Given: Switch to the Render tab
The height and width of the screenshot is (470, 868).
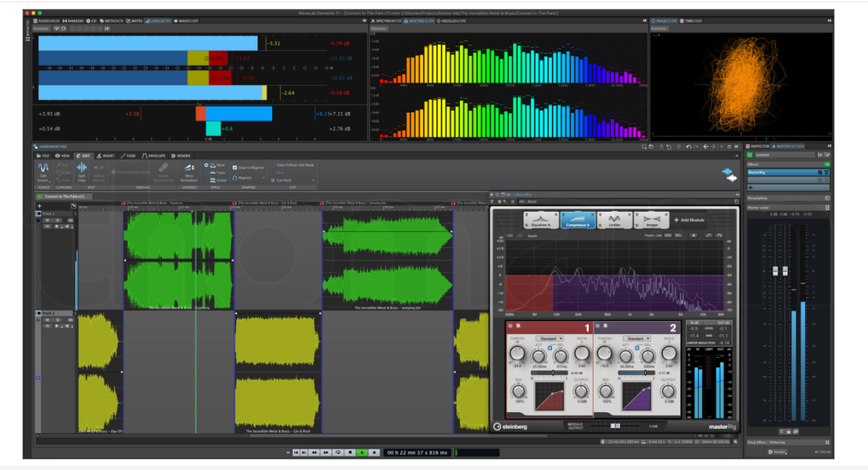Looking at the screenshot, I should click(x=180, y=155).
